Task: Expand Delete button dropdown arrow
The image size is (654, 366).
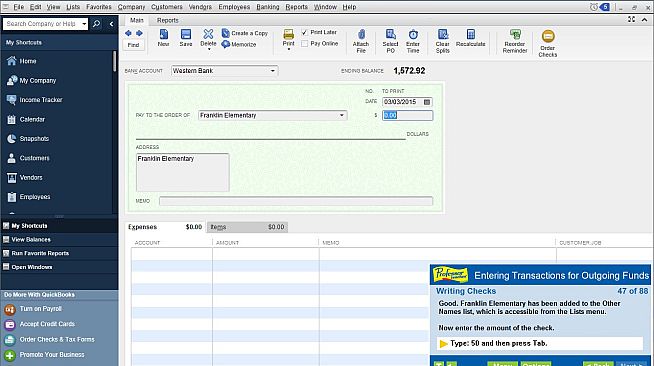Action: 209,49
